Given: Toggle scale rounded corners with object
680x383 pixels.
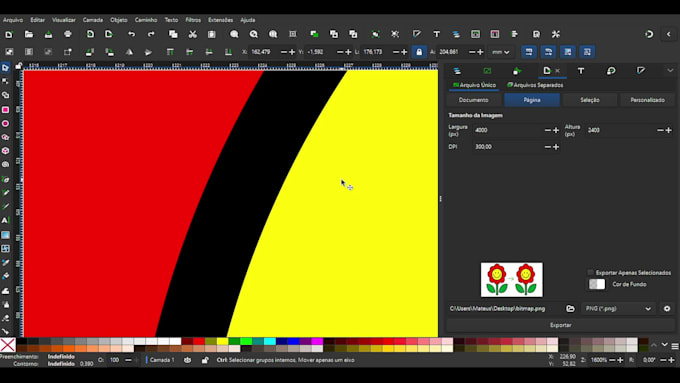Looking at the screenshot, I should (548, 52).
